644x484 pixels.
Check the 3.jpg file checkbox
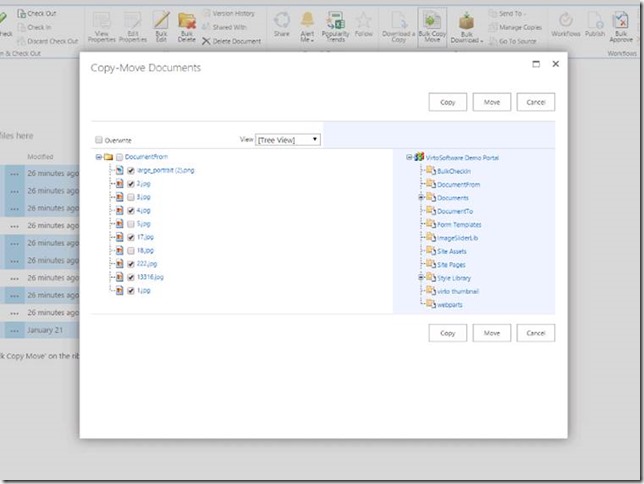coord(131,197)
